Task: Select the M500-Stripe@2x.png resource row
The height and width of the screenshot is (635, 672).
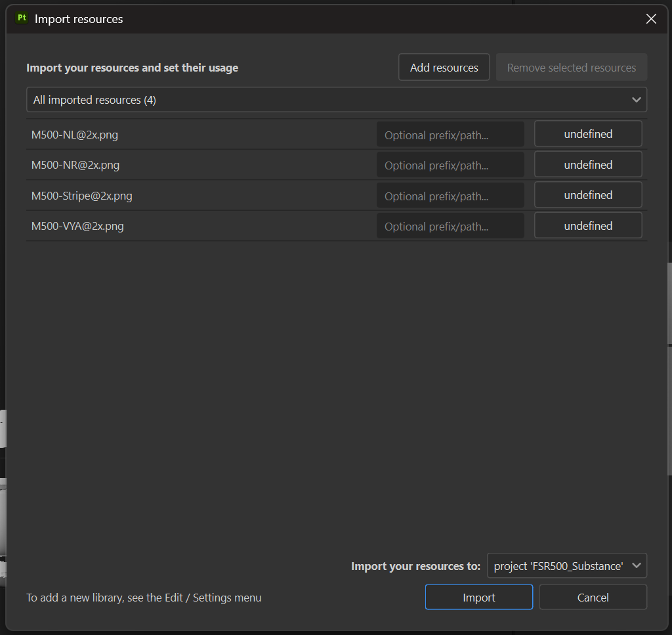Action: pos(337,196)
